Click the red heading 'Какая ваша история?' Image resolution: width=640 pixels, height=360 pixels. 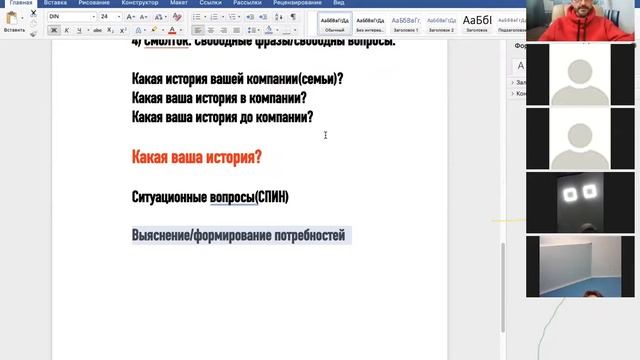pos(196,157)
